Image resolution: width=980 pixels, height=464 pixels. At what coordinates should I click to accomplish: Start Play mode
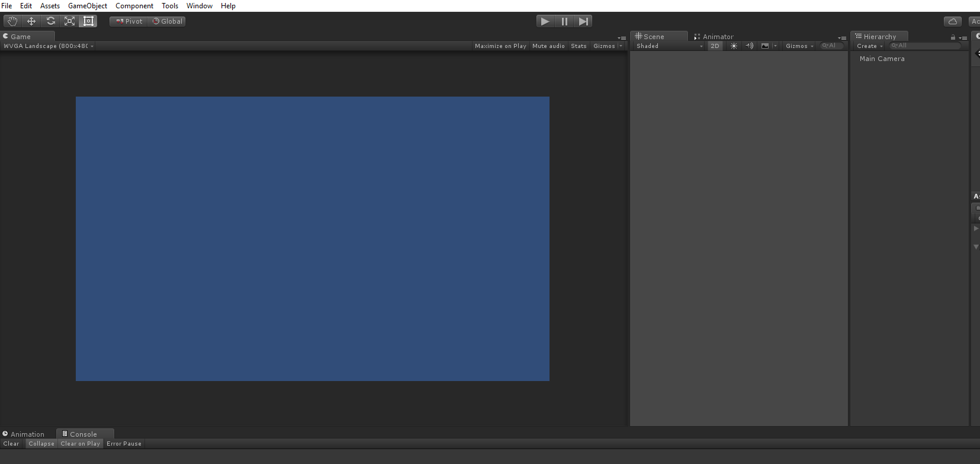545,21
